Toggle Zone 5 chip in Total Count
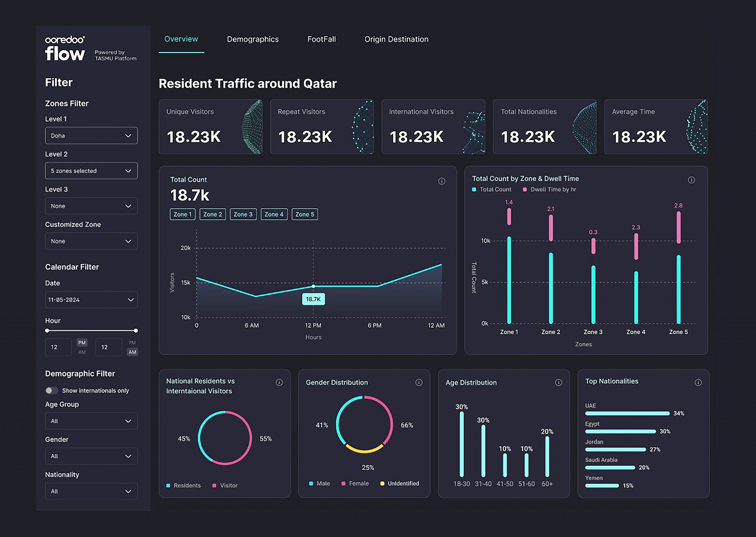This screenshot has height=537, width=756. [305, 214]
